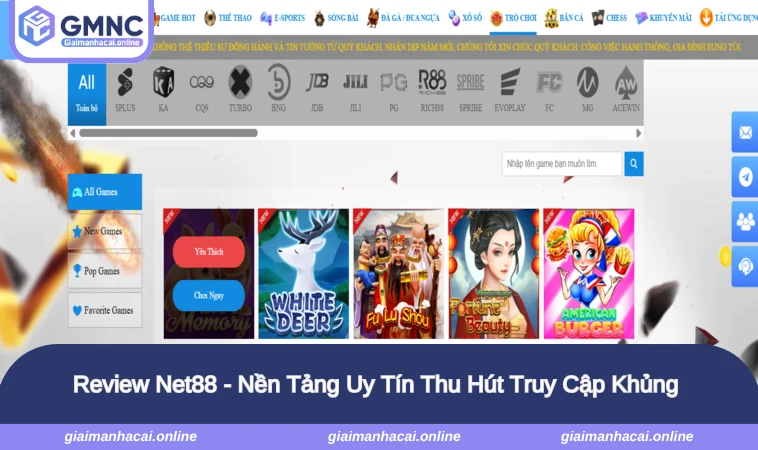
Task: Click the game name search field
Action: [562, 164]
